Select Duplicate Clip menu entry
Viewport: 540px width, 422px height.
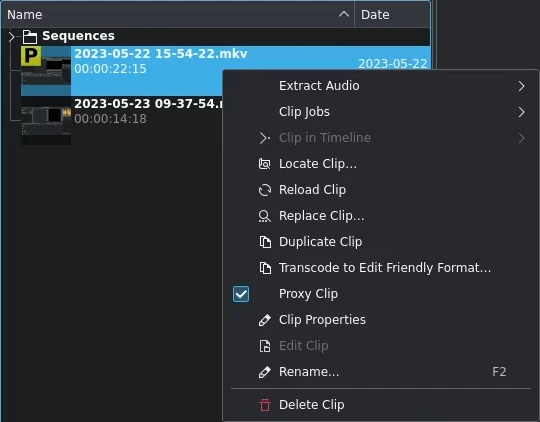[x=381, y=242]
